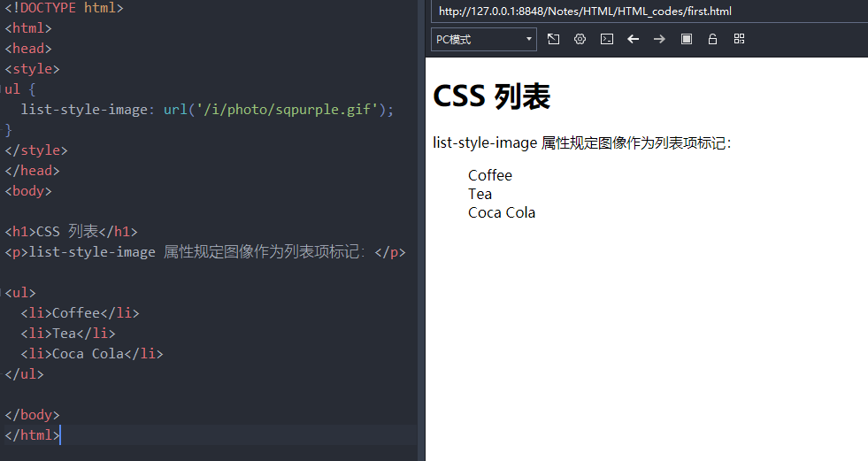
Task: Click the '<h1>CSS 列表</h1>' code line
Action: pos(71,231)
